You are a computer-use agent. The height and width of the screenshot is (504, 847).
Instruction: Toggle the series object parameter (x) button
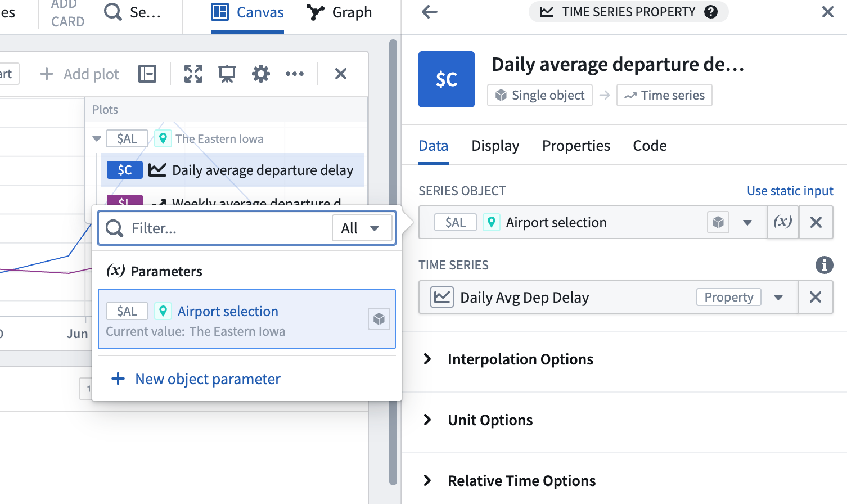click(x=782, y=222)
